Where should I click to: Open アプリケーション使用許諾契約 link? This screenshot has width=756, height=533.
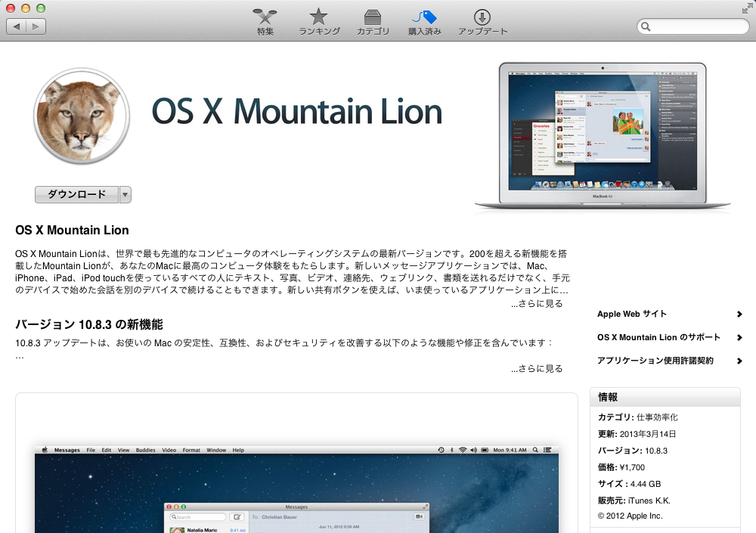[655, 361]
